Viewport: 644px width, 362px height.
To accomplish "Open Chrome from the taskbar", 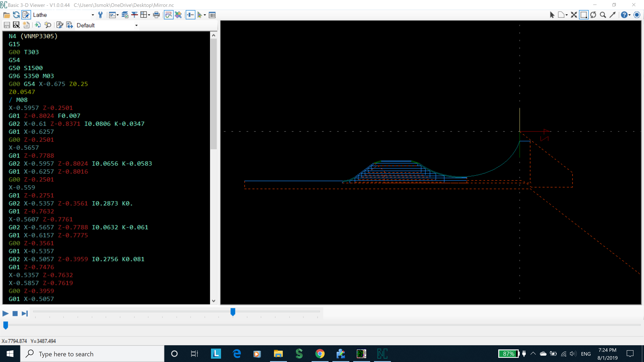I will [320, 354].
